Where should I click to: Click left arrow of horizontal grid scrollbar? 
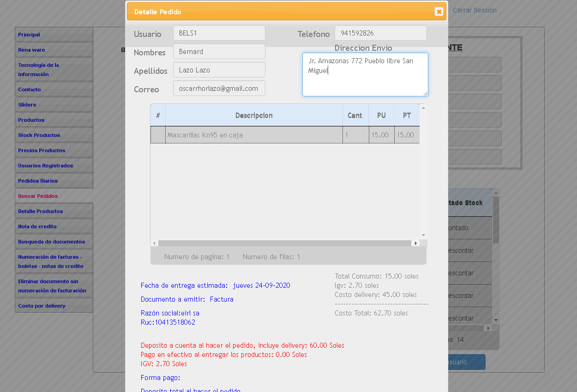(x=155, y=243)
